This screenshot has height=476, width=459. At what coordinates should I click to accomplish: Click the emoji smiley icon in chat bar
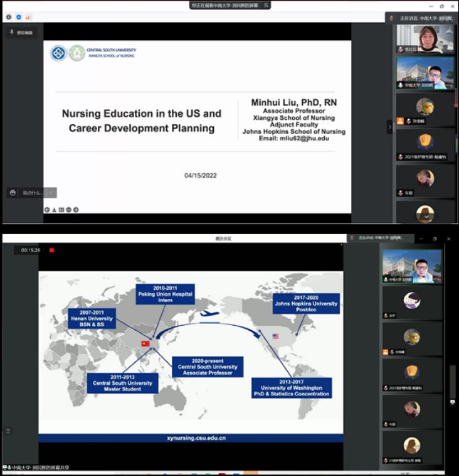tap(13, 193)
